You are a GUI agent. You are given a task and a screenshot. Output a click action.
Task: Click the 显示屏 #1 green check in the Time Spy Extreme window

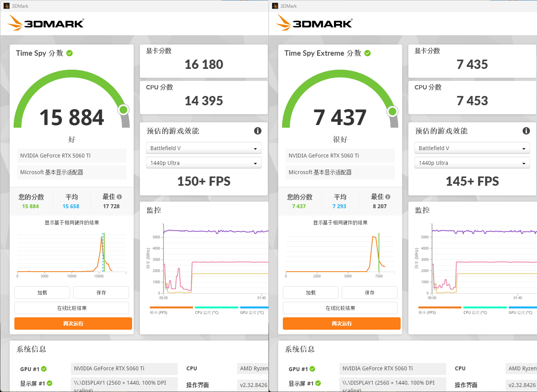(x=318, y=383)
